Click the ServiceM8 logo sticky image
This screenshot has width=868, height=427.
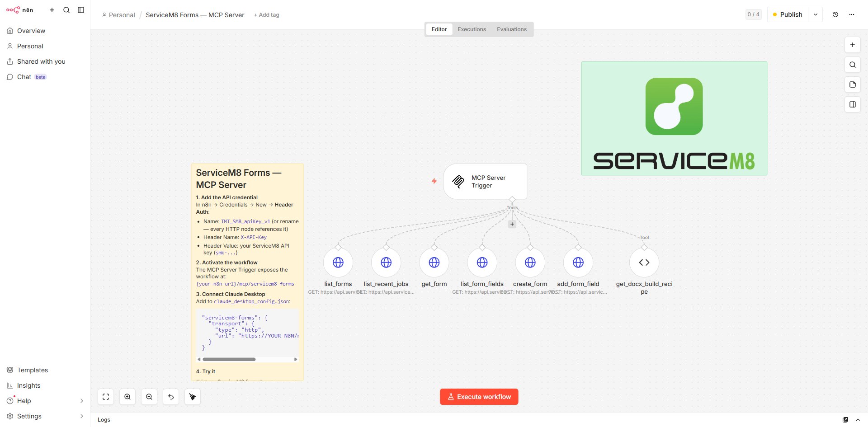674,118
